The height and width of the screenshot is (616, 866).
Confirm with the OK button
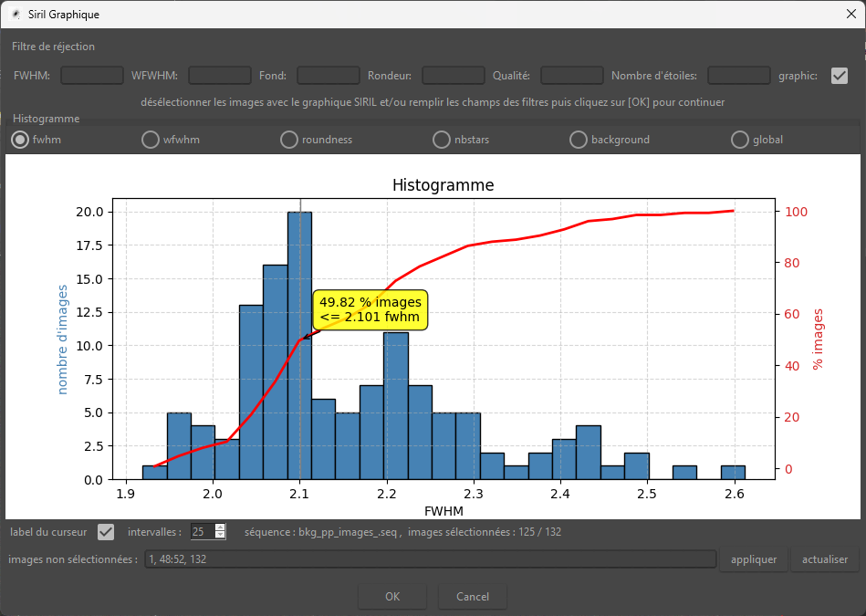coord(392,597)
